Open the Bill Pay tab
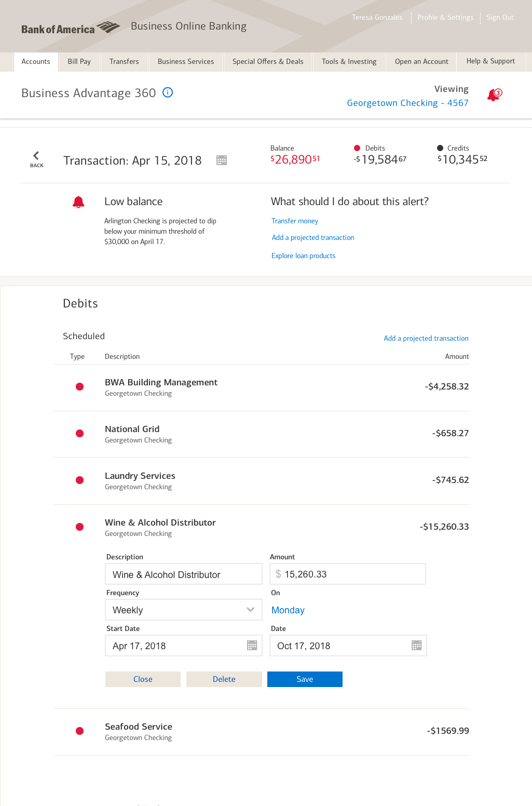Image resolution: width=532 pixels, height=806 pixels. tap(79, 61)
